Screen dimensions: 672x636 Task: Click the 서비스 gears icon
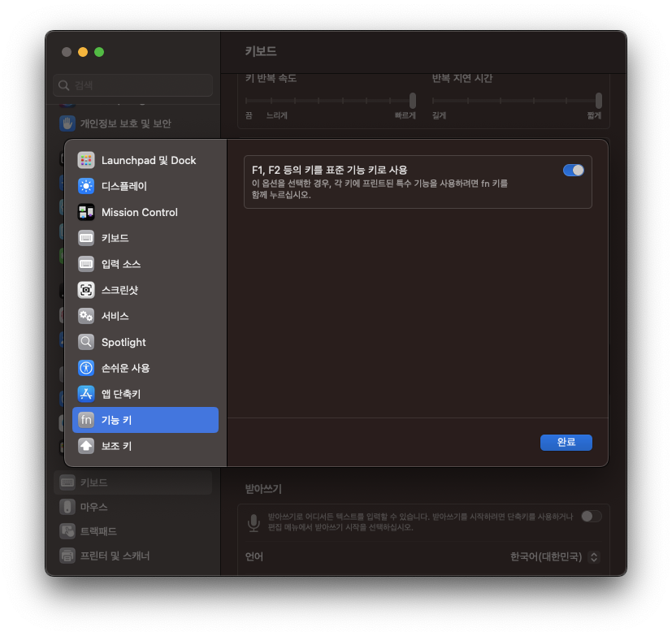click(x=86, y=316)
